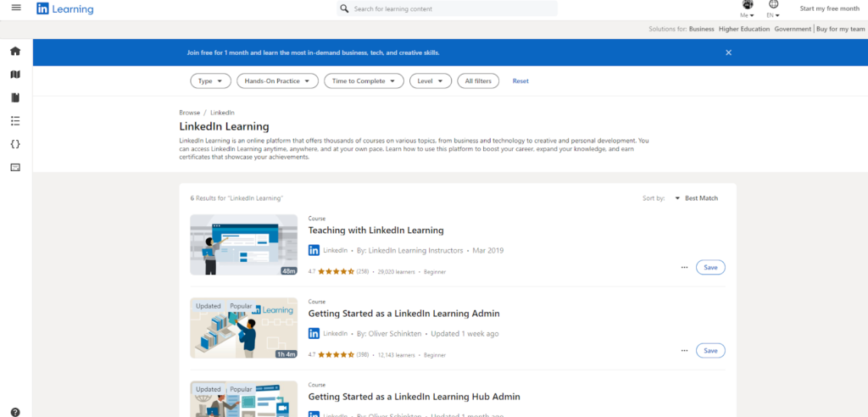Open the Time to Complete filter
Screen dimensions: 868x417
tap(364, 81)
